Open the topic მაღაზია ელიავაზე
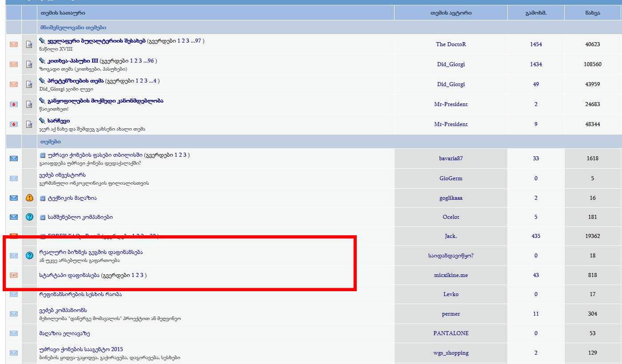This screenshot has width=622, height=364. (x=64, y=333)
